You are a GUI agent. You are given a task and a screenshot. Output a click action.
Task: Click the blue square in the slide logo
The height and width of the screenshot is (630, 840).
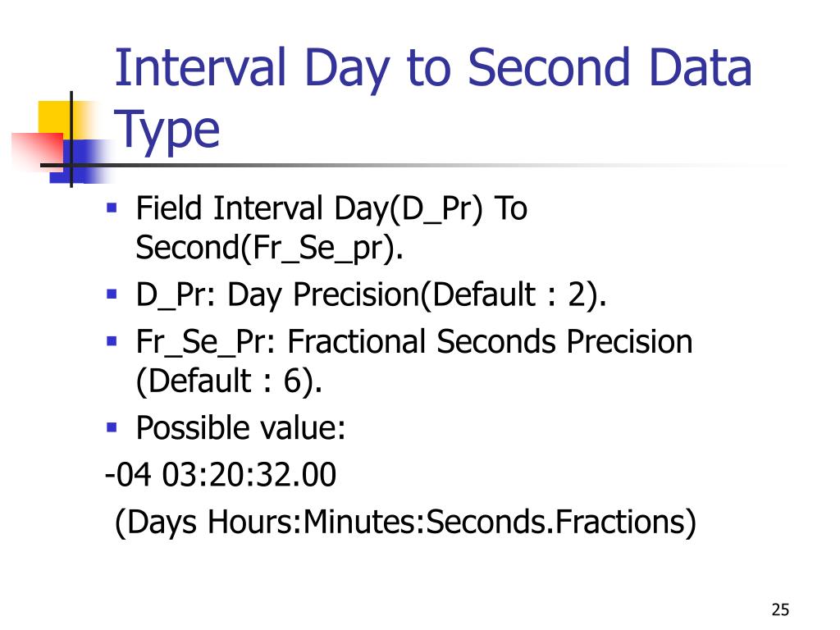(80, 161)
